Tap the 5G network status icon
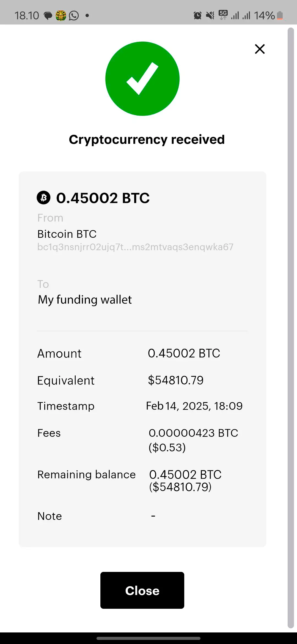297x644 pixels. (223, 15)
